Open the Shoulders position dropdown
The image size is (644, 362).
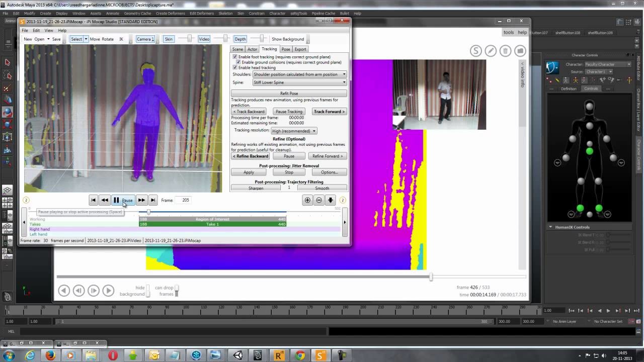click(x=344, y=74)
